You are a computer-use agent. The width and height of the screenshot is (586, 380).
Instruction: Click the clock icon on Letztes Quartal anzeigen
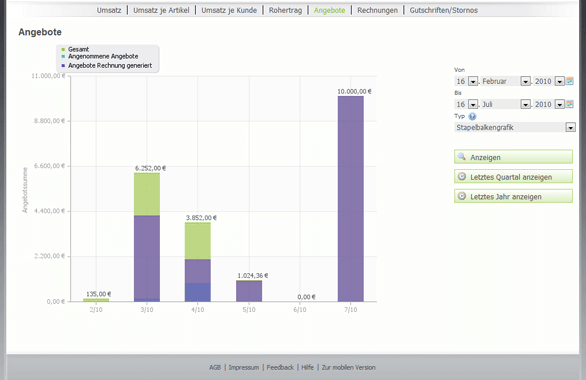coord(462,176)
